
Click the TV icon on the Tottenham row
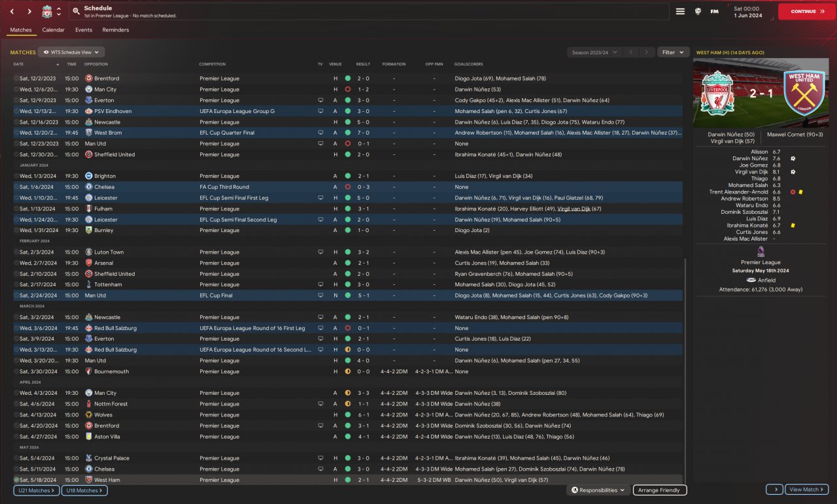coord(320,284)
